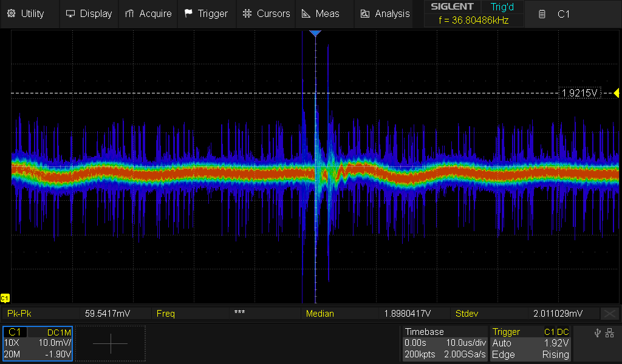The image size is (622, 364).
Task: Open the Meas measurement menu
Action: point(321,13)
